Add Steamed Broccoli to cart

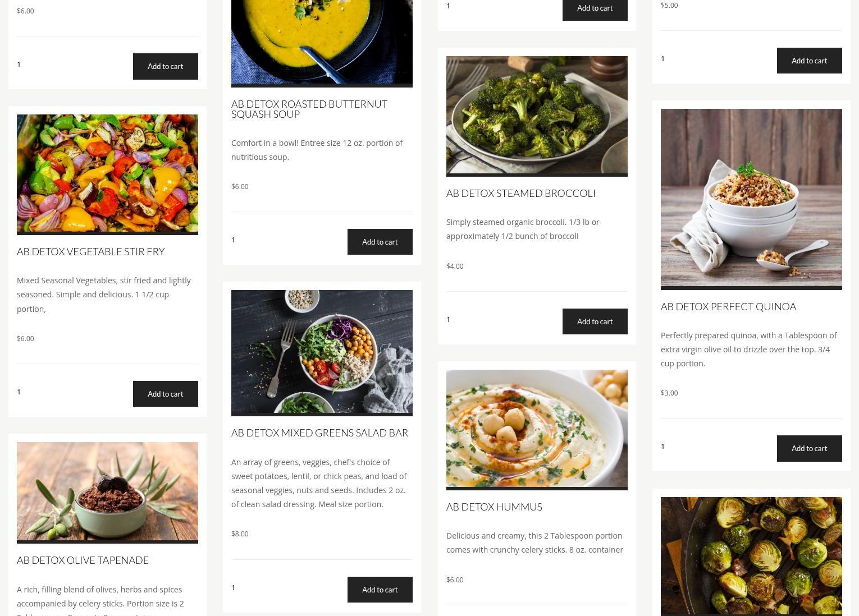595,321
